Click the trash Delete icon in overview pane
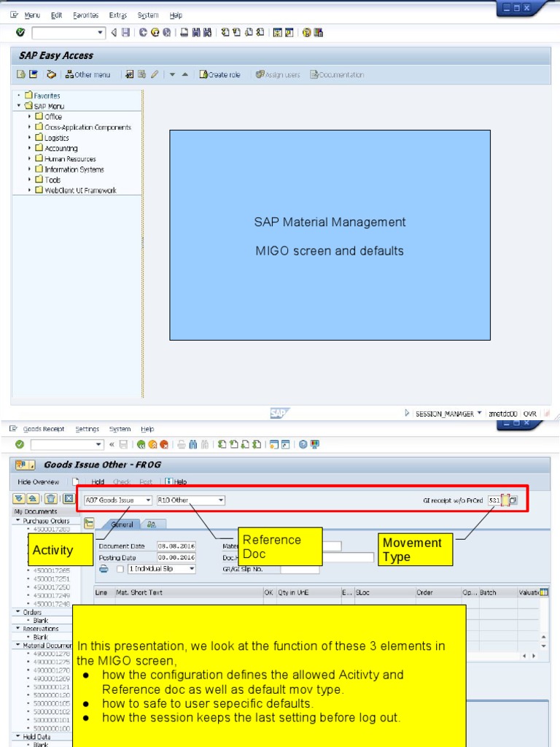560x747 pixels. (x=51, y=498)
